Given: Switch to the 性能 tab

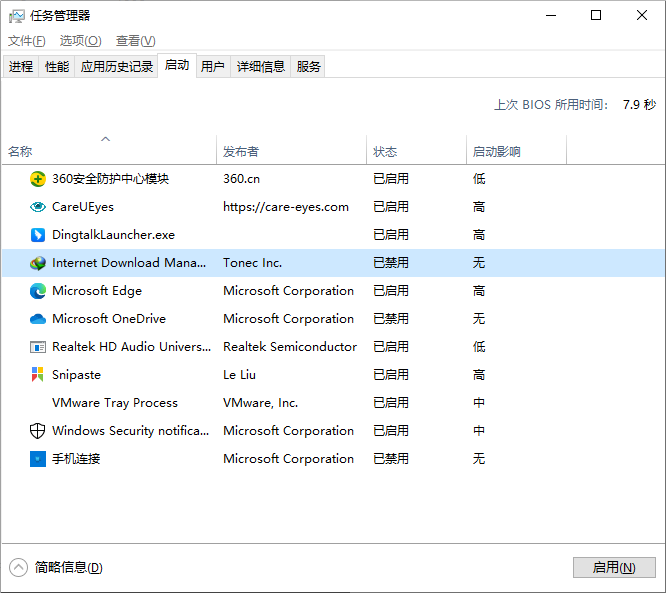Looking at the screenshot, I should click(57, 67).
